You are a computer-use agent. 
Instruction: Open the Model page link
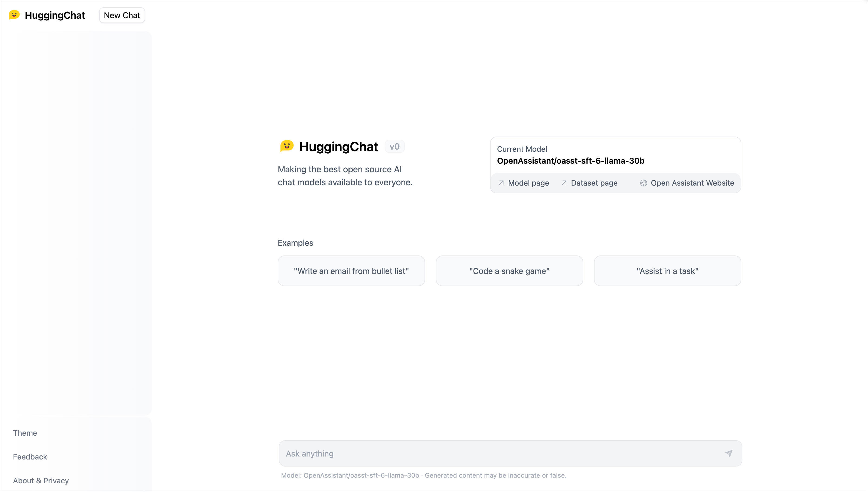pos(524,183)
